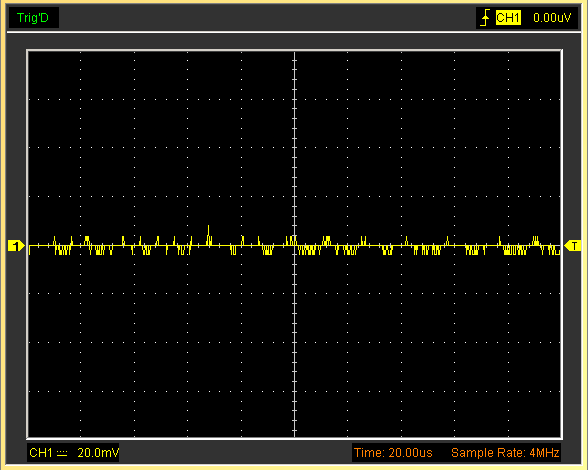Viewport: 588px width, 470px height.
Task: Click the DC coupling symbol beside CH1
Action: tap(62, 453)
